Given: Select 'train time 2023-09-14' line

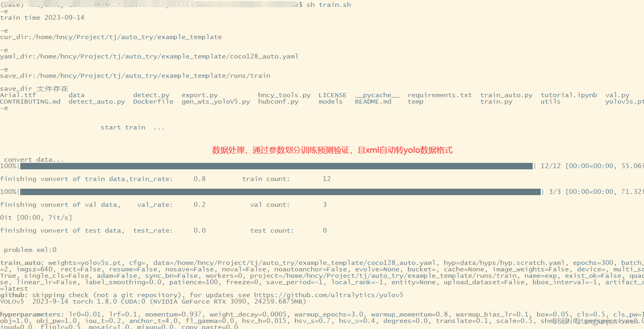Looking at the screenshot, I should (x=42, y=18).
